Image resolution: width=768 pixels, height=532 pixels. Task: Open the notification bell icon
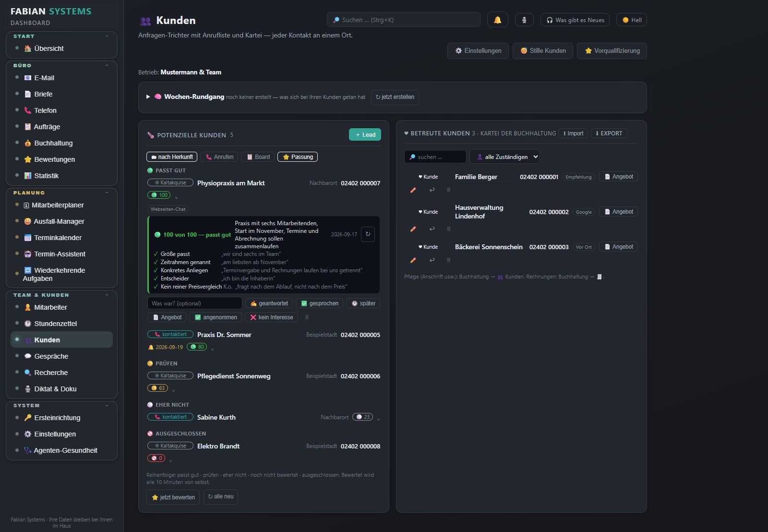[x=497, y=20]
